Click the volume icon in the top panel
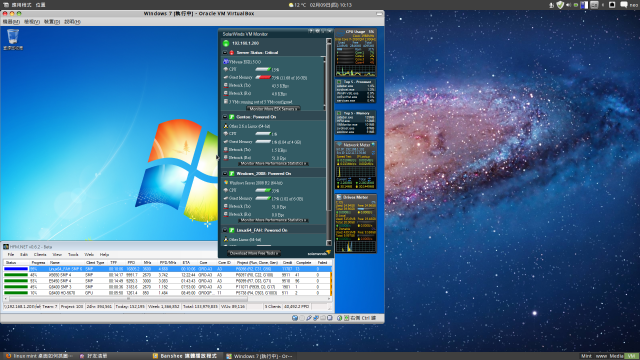The image size is (640, 360). 568,5
